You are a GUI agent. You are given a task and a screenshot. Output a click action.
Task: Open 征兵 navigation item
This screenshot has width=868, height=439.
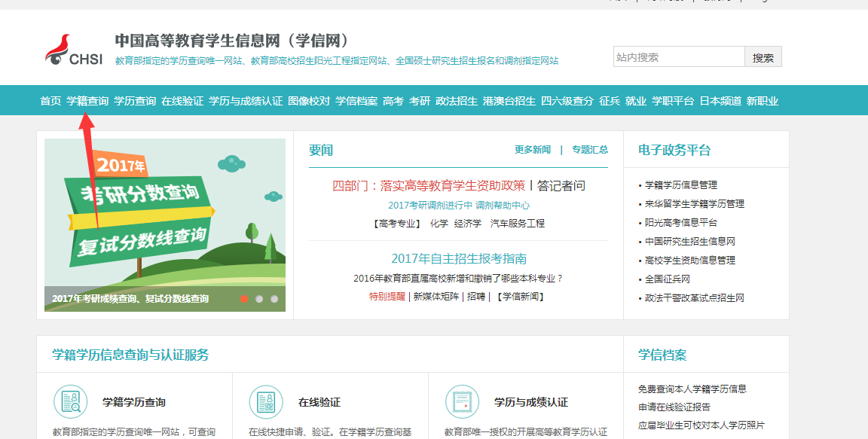[x=610, y=101]
